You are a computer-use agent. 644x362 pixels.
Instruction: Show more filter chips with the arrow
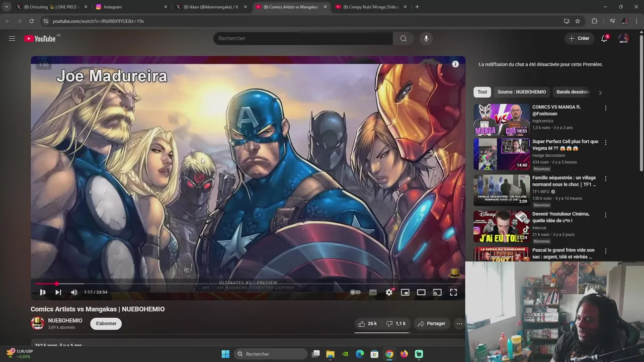(x=600, y=93)
